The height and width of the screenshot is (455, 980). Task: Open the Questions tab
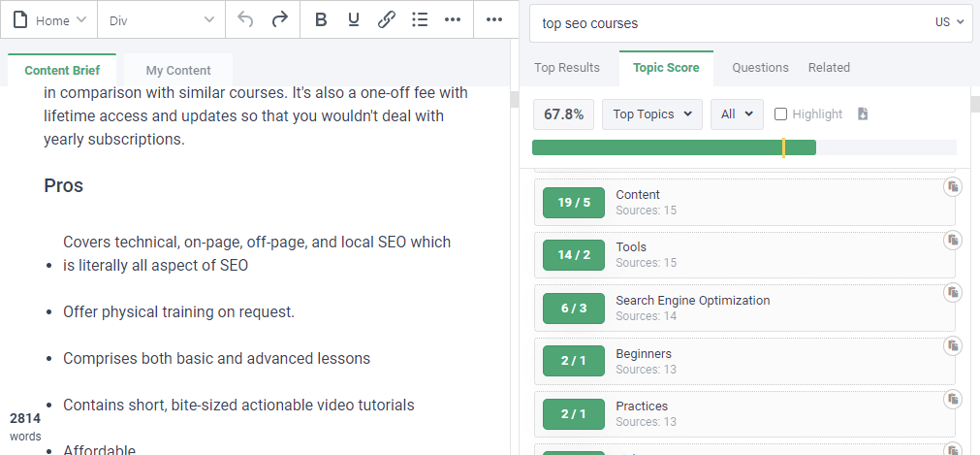click(760, 68)
